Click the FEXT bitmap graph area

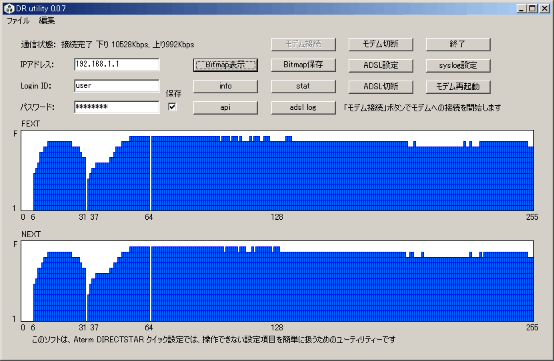(277, 171)
